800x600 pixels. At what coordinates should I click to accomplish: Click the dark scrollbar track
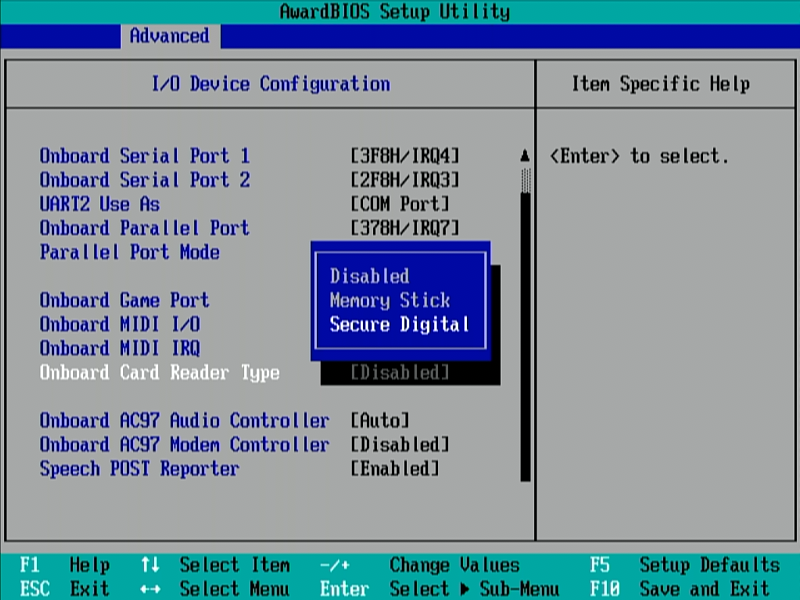point(526,337)
